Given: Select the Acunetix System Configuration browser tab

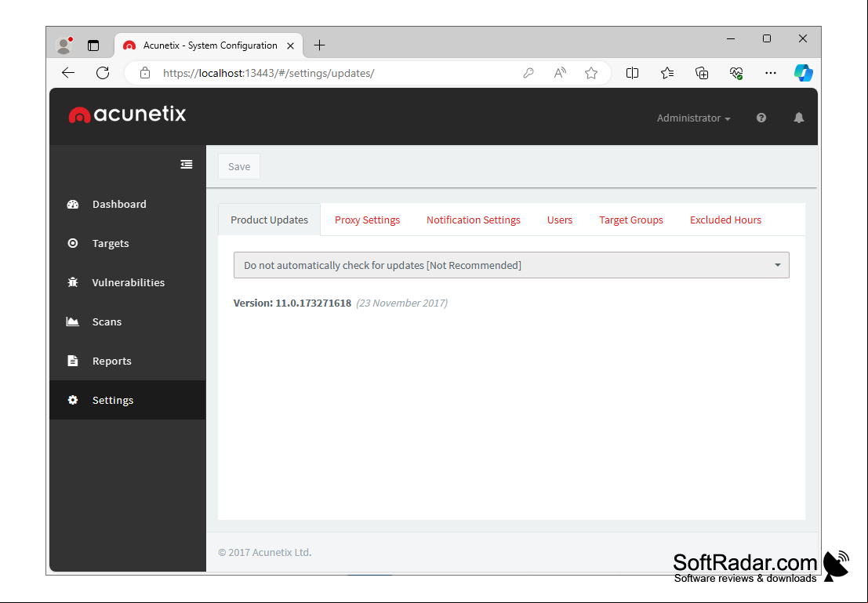Looking at the screenshot, I should click(208, 45).
